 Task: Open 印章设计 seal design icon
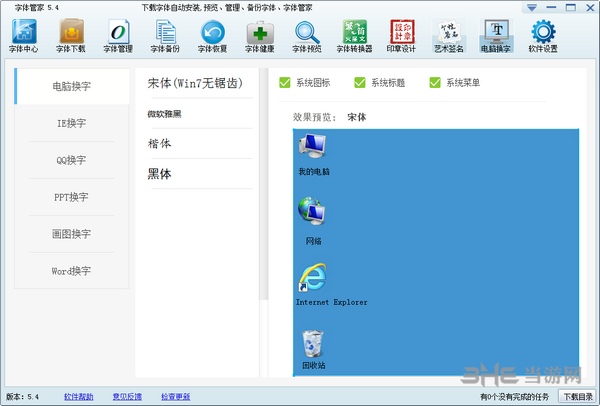coord(401,35)
